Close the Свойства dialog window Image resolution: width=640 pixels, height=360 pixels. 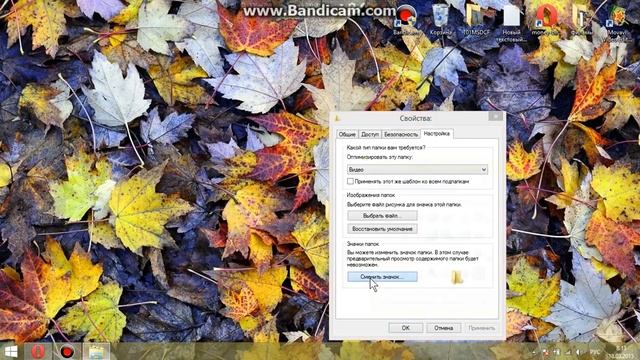point(496,117)
